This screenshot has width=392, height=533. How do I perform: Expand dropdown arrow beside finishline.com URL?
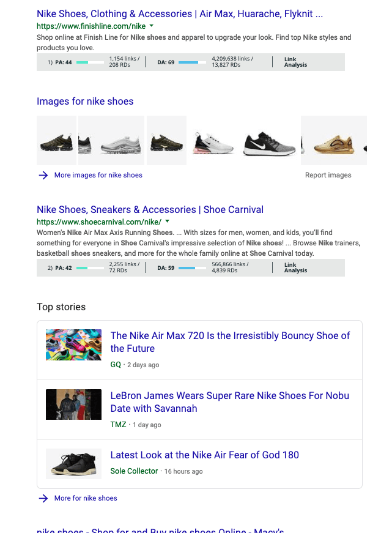pos(152,26)
